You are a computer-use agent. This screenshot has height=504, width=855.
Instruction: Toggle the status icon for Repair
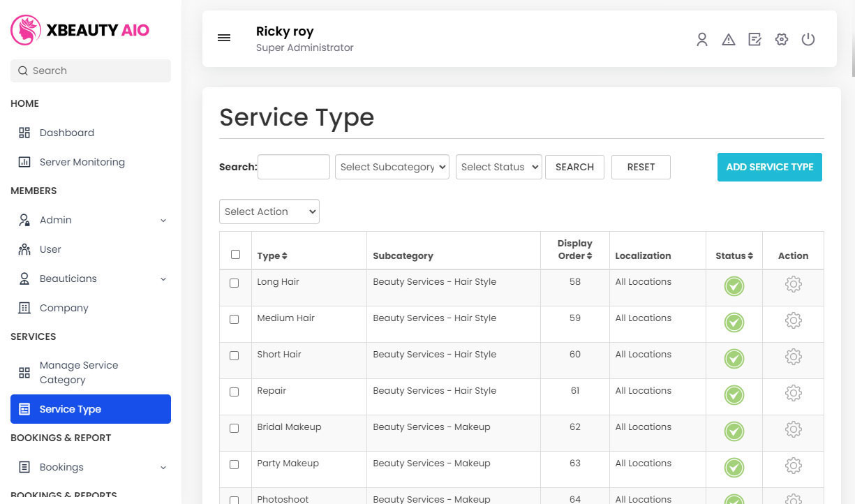734,394
